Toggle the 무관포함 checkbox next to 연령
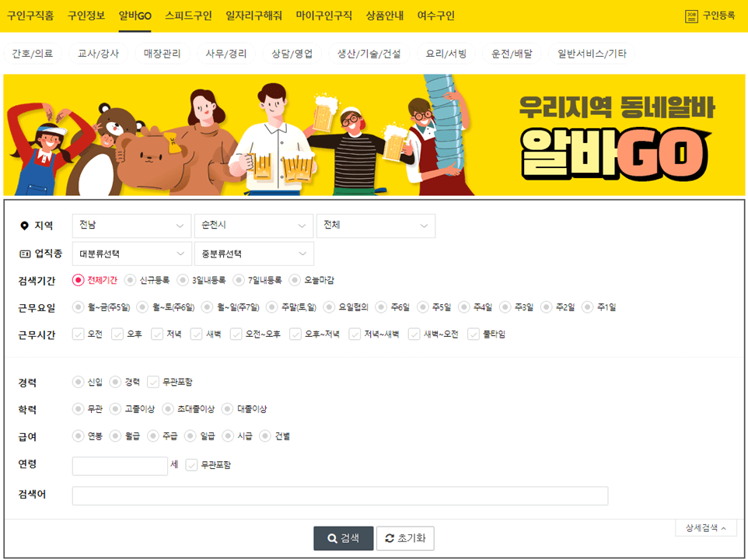This screenshot has height=560, width=748. pyautogui.click(x=190, y=465)
